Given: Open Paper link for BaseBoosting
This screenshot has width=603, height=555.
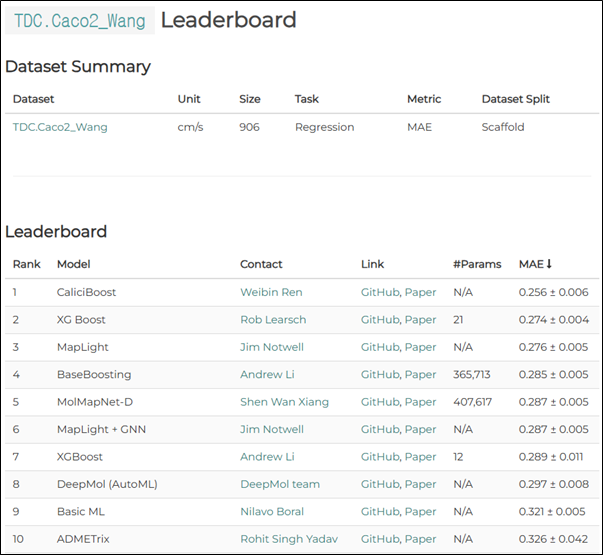Looking at the screenshot, I should click(x=420, y=375).
